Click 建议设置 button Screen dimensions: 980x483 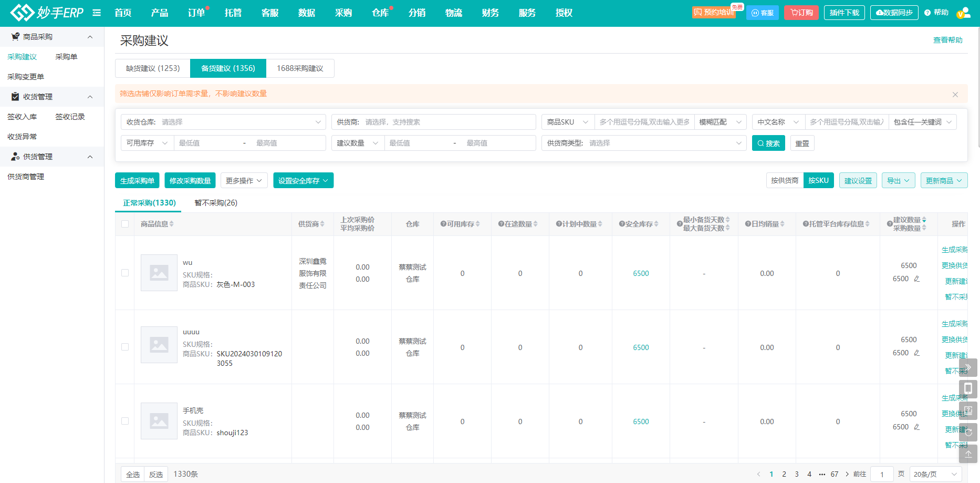click(858, 180)
